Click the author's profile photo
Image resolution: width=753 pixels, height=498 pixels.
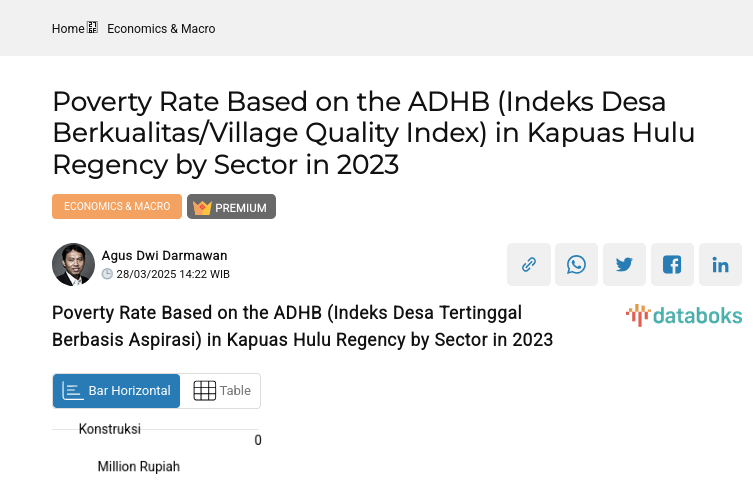[73, 265]
